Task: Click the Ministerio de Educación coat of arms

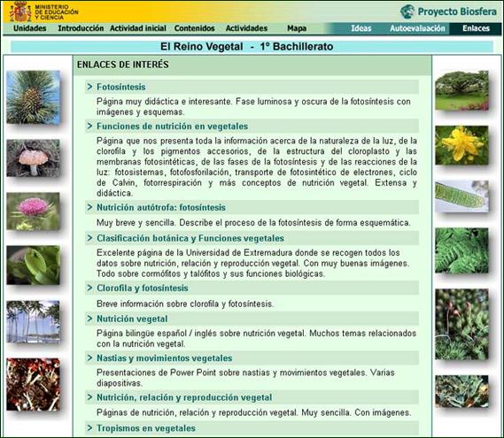Action: [20, 12]
